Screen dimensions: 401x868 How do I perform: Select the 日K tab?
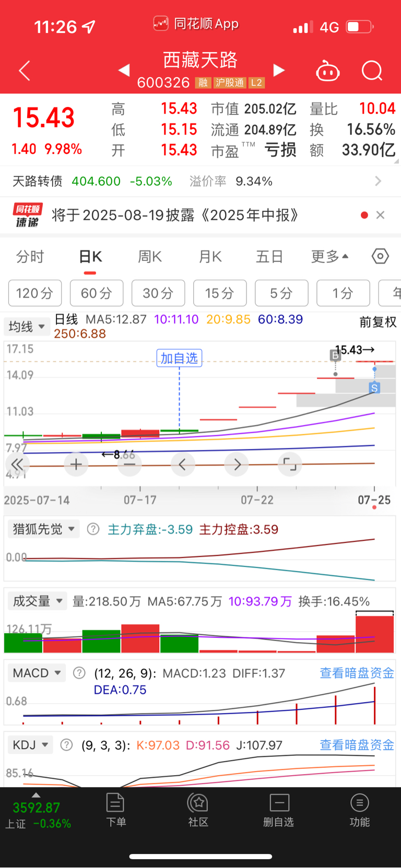pyautogui.click(x=90, y=257)
